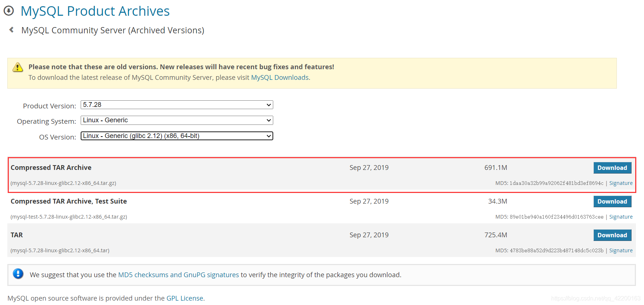Image resolution: width=644 pixels, height=305 pixels.
Task: Click the Sep 27, 2019 date in TAR row
Action: coord(369,235)
